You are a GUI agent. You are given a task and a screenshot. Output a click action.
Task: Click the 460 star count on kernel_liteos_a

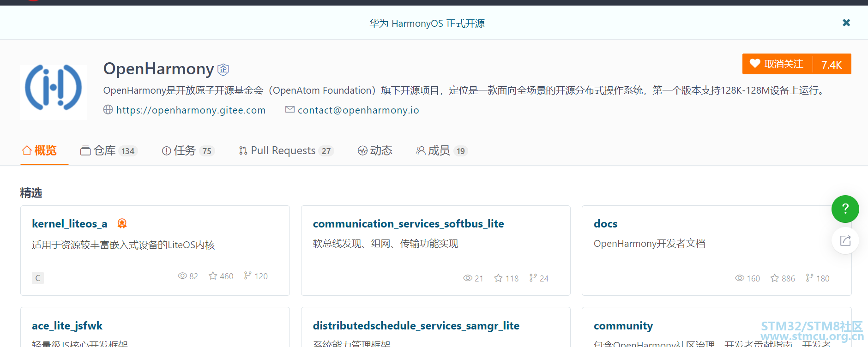tap(226, 276)
